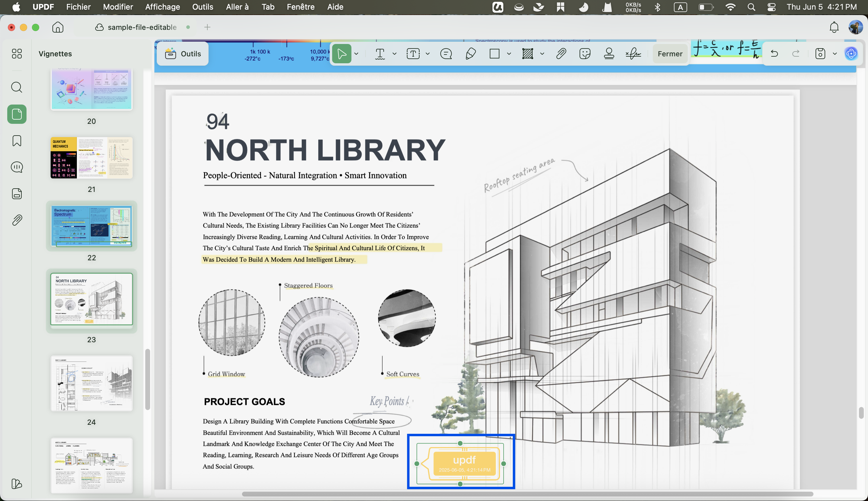This screenshot has width=868, height=501.
Task: Open the search panel in the sidebar
Action: (x=17, y=87)
